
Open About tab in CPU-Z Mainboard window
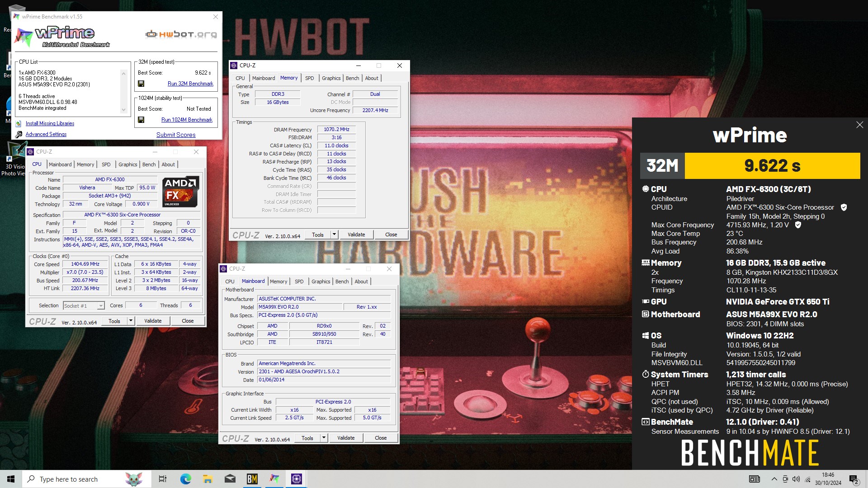361,282
